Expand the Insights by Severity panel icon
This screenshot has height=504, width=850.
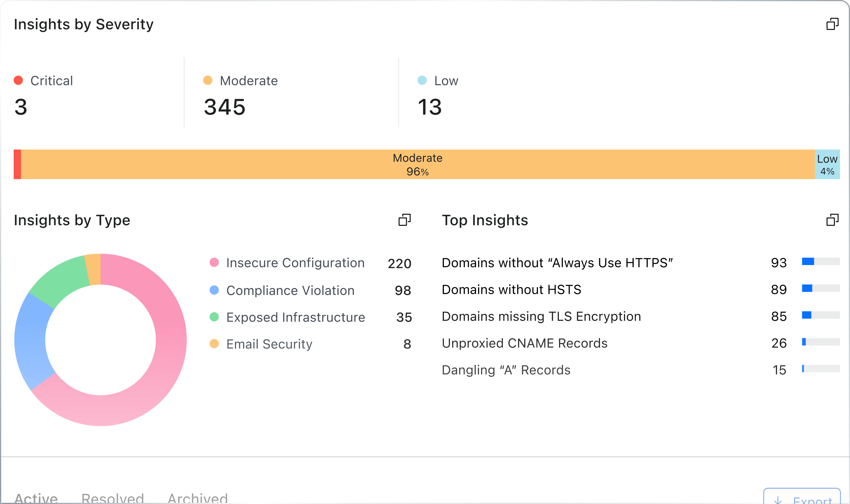(x=832, y=24)
